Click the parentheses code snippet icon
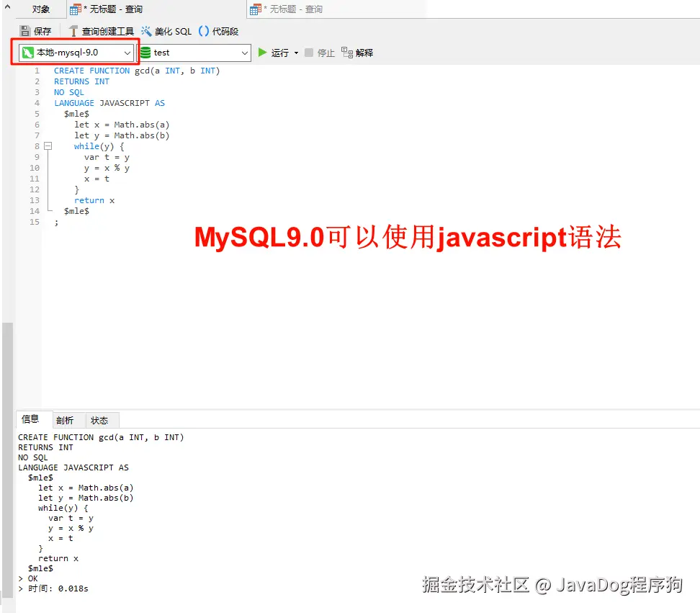This screenshot has width=700, height=613. [204, 31]
